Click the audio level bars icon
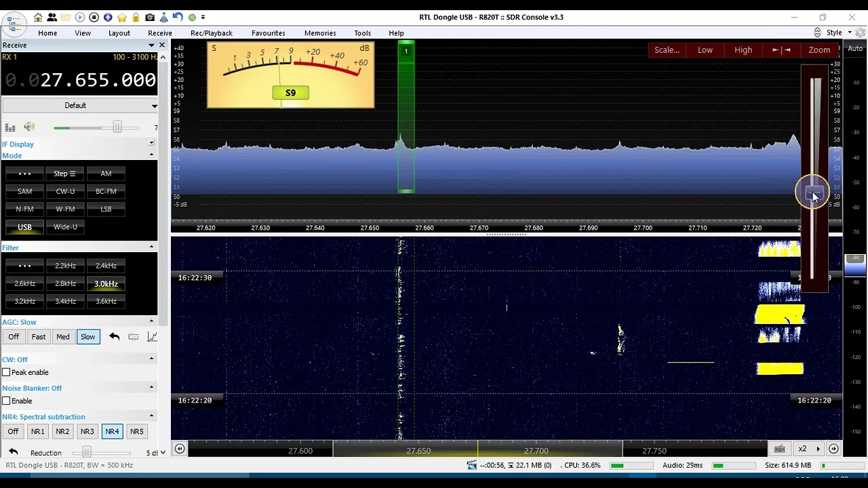The image size is (868, 488). (x=10, y=127)
